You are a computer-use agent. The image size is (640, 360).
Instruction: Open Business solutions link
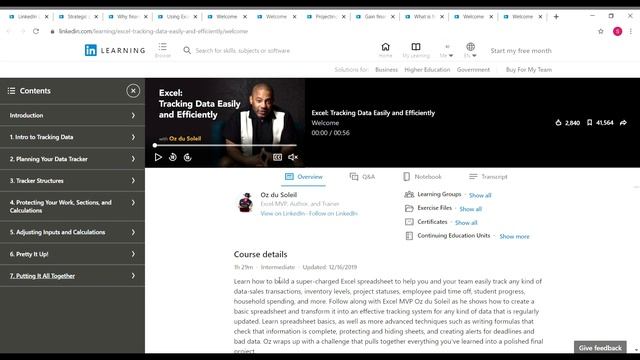coord(386,70)
